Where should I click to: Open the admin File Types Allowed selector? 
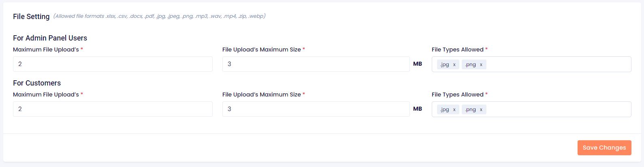pyautogui.click(x=559, y=64)
